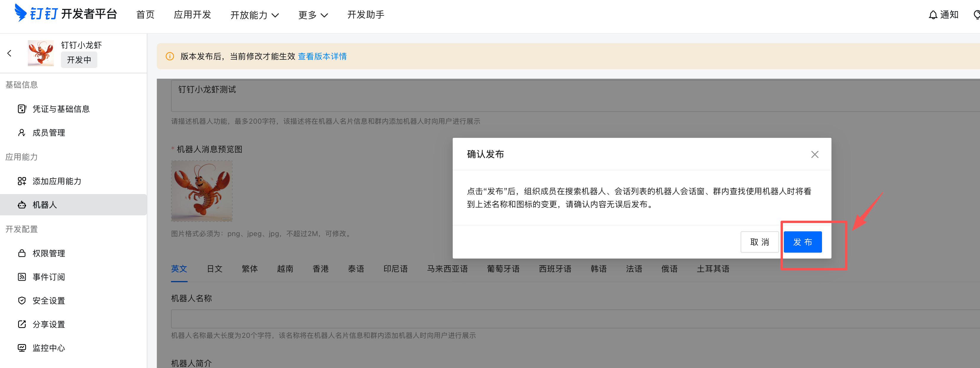Image resolution: width=980 pixels, height=368 pixels.
Task: Open the 通知 notification bell
Action: [943, 14]
